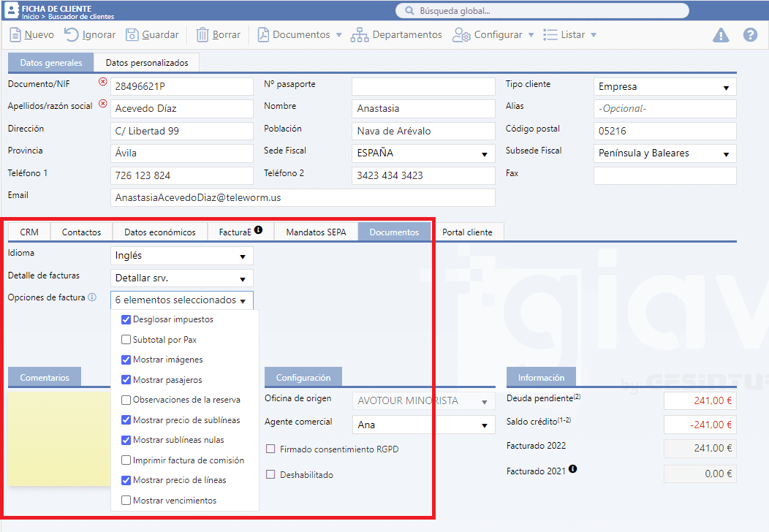Click the Departamentos org-chart icon
769x532 pixels.
(x=360, y=35)
